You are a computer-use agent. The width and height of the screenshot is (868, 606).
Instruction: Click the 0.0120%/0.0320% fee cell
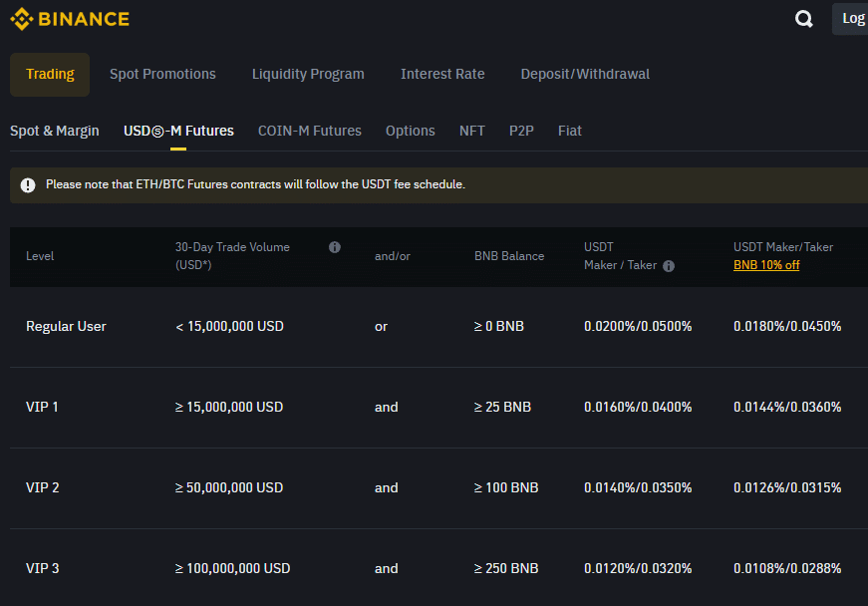coord(638,569)
